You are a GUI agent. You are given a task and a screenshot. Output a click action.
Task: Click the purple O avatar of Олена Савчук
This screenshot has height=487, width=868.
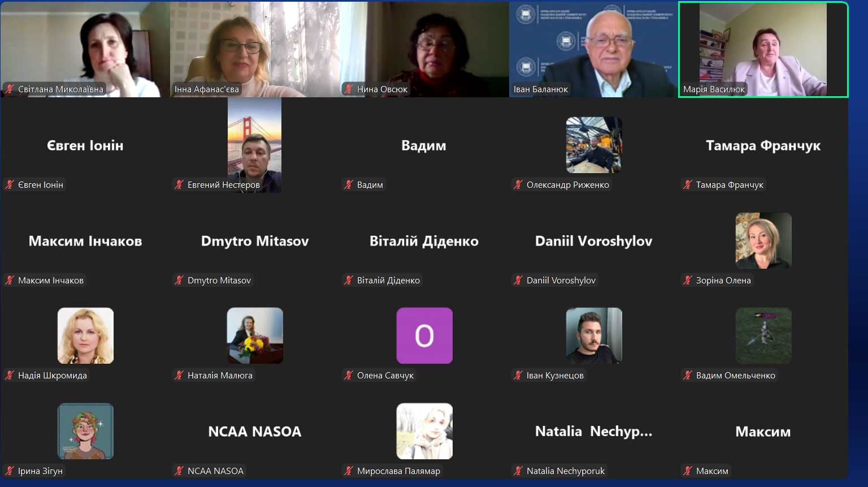[424, 335]
